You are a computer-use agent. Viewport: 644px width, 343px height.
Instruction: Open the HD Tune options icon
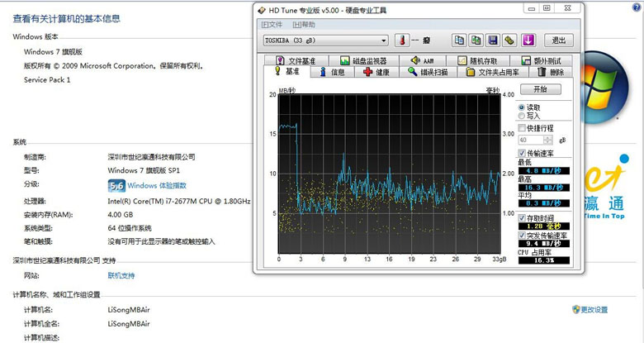click(509, 40)
